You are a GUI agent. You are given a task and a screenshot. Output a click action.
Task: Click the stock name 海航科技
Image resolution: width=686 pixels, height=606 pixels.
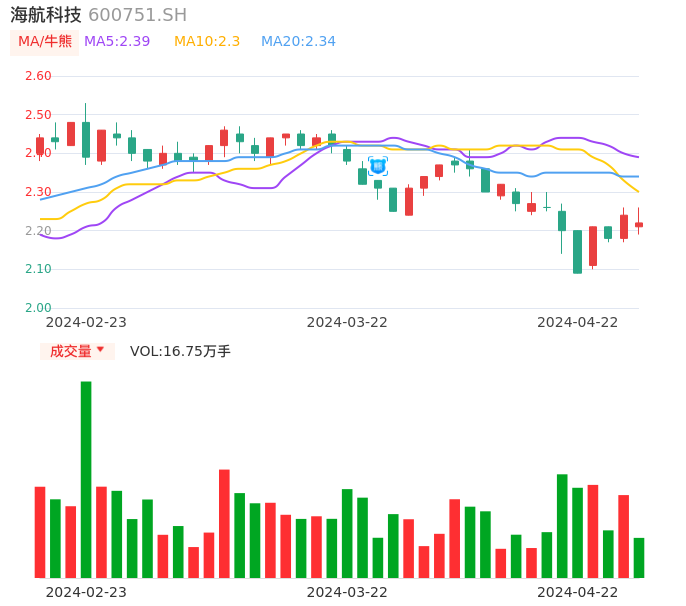point(46,15)
